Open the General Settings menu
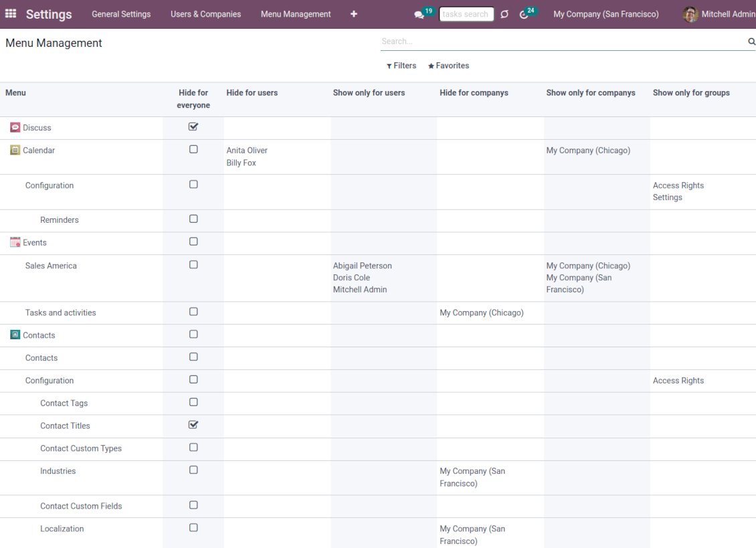756x548 pixels. click(121, 15)
